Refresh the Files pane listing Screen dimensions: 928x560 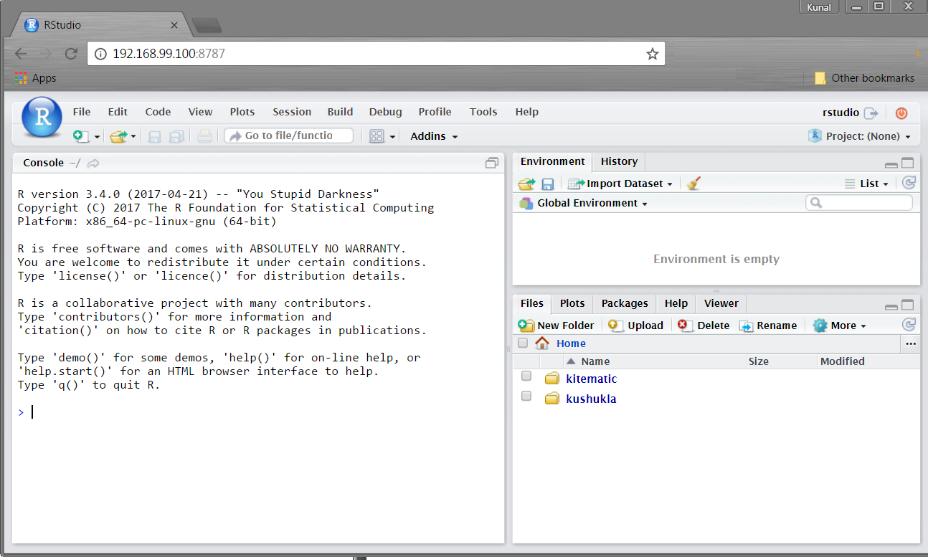pos(909,325)
